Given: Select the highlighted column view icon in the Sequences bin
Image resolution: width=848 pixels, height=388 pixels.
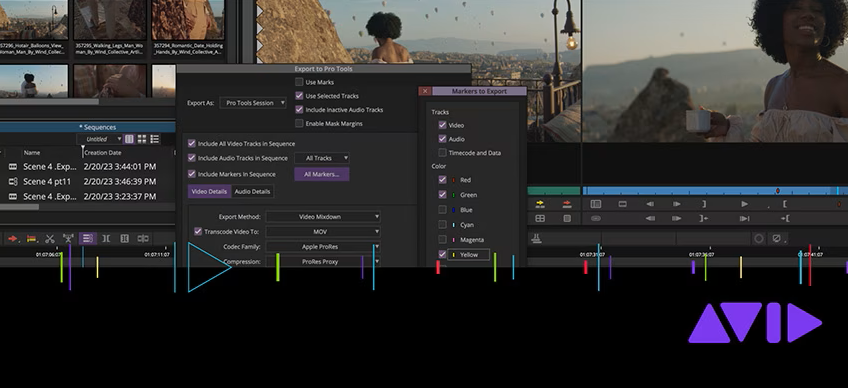Looking at the screenshot, I should [x=129, y=139].
